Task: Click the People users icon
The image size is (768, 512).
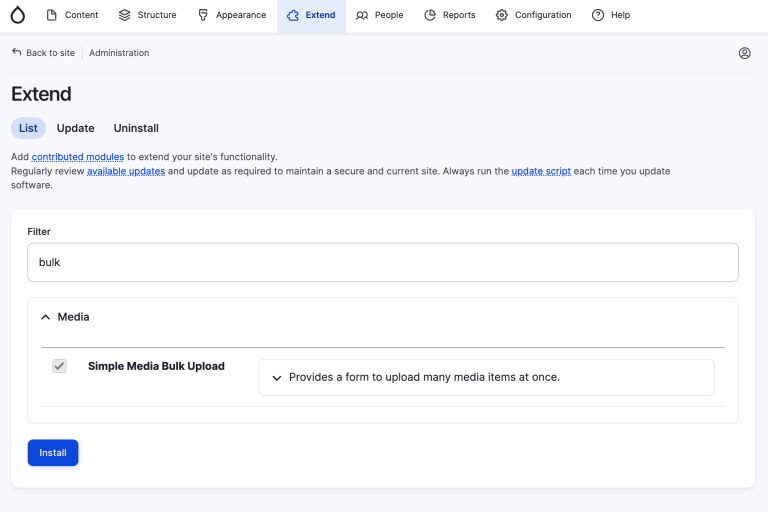Action: point(362,15)
